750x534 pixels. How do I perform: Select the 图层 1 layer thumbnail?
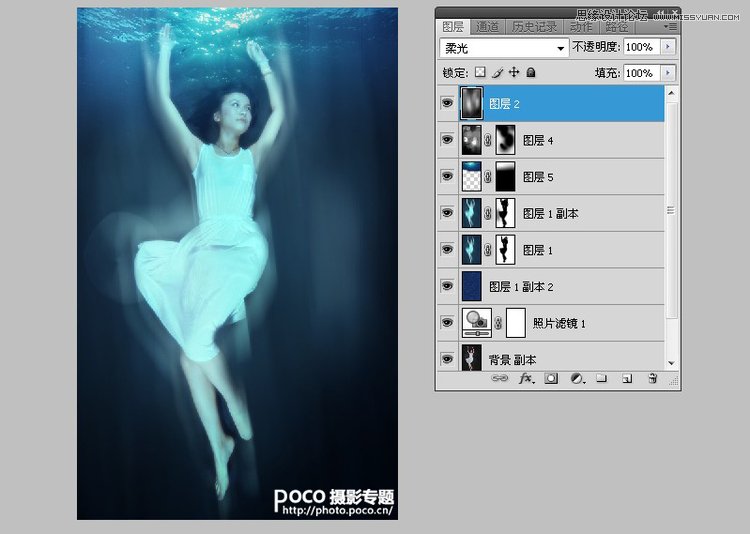[x=472, y=249]
